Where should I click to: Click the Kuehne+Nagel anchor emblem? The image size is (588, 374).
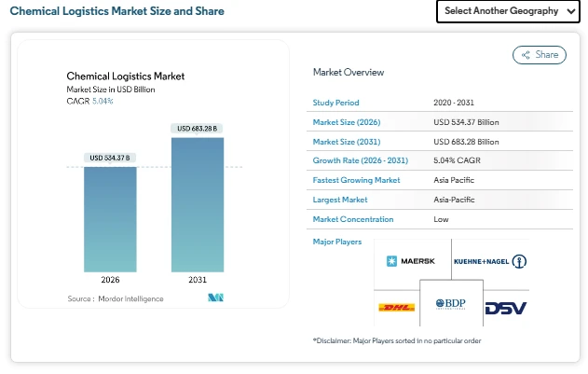click(520, 260)
